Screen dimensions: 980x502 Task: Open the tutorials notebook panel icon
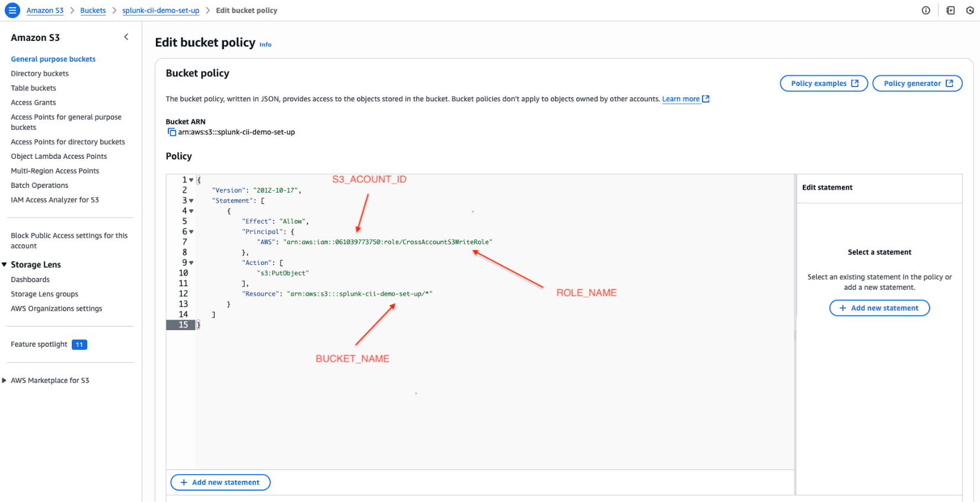pos(950,10)
